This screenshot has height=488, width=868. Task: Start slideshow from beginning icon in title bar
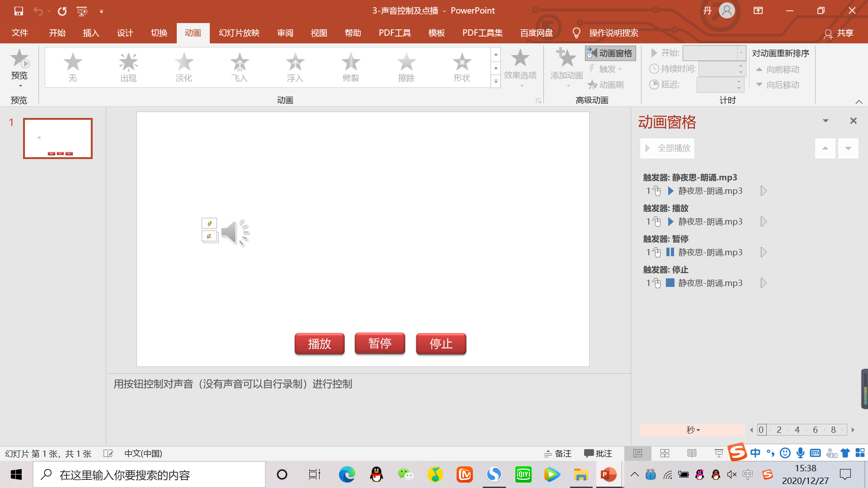tap(82, 11)
